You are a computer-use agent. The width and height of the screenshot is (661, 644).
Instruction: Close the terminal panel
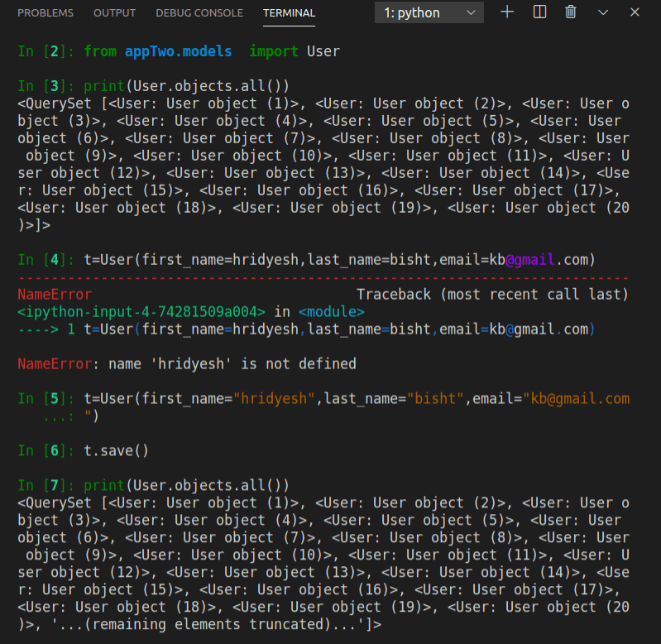[635, 12]
